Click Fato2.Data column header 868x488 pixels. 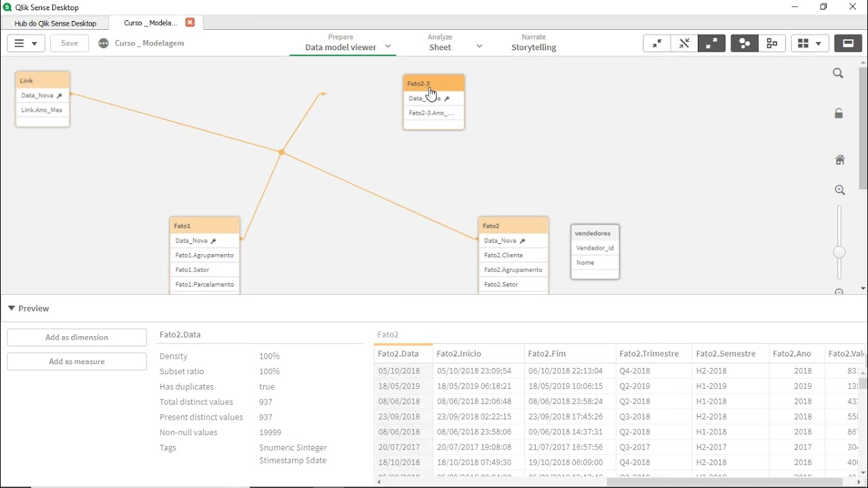[x=403, y=354]
